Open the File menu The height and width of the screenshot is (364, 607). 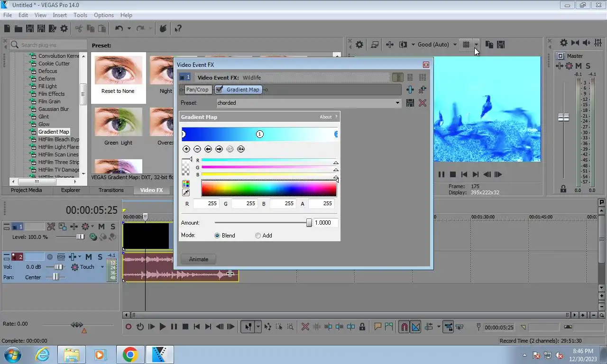(x=8, y=15)
